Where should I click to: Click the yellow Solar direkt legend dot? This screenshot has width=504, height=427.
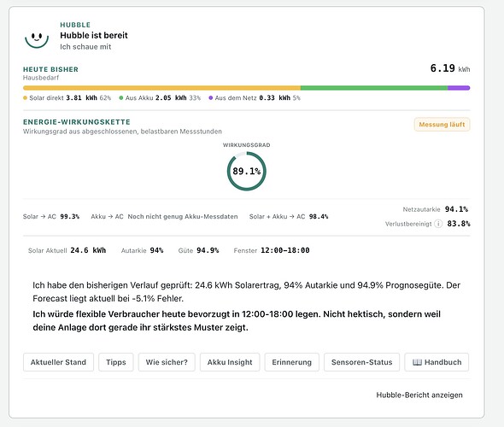tap(25, 98)
